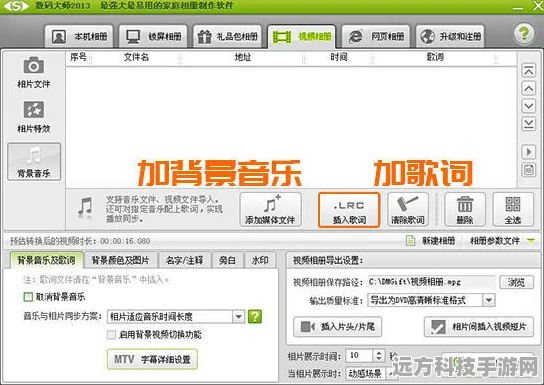544x385 pixels.
Task: Click the .LRC 插入歌词 button
Action: tap(349, 209)
